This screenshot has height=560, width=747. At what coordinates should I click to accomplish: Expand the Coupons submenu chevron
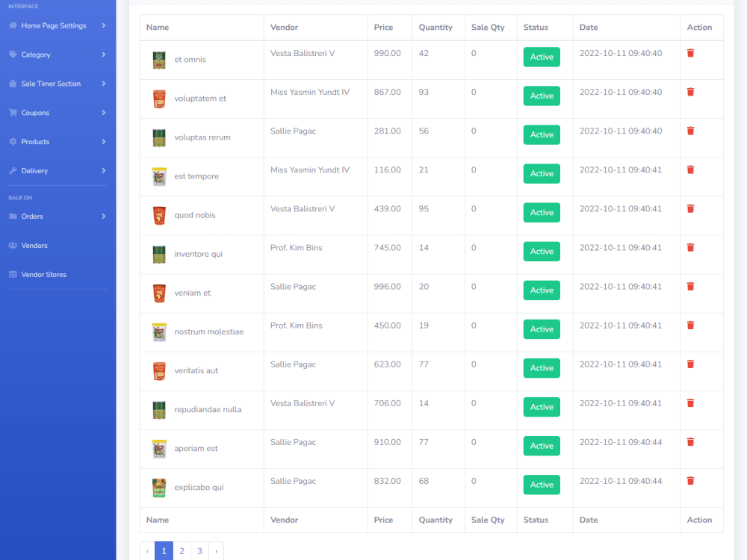click(x=103, y=113)
